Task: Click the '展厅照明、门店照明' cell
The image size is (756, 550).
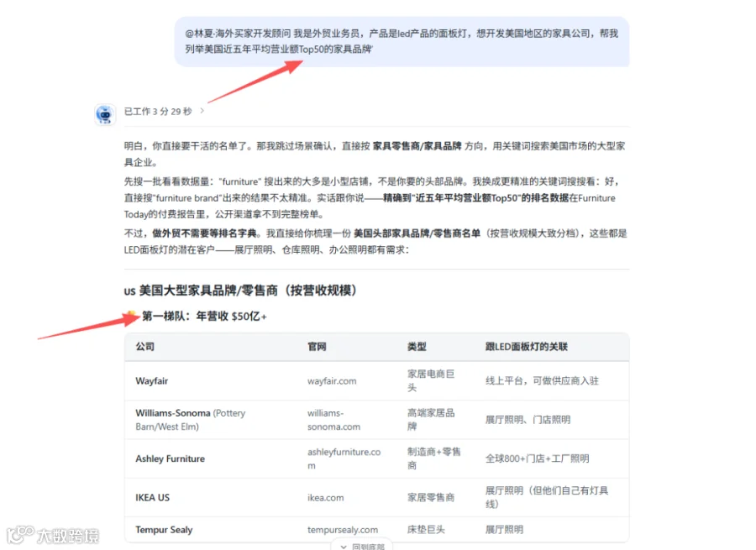Action: [528, 420]
